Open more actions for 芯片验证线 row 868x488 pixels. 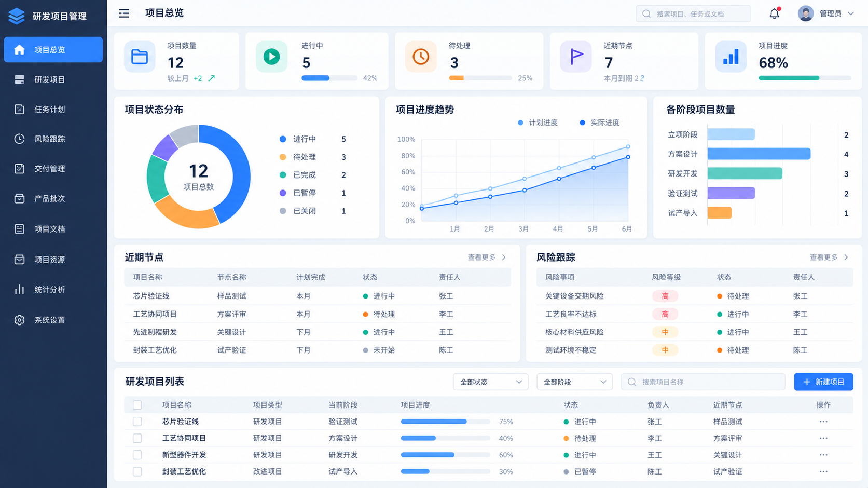tap(823, 422)
